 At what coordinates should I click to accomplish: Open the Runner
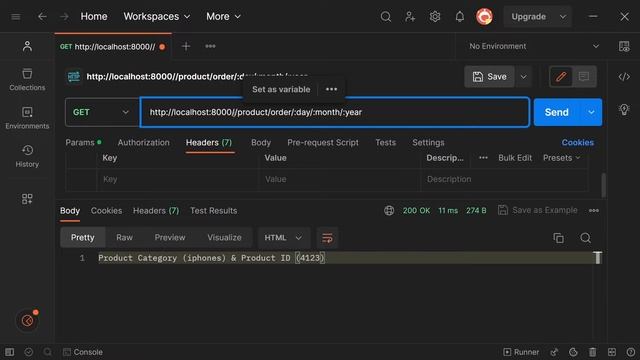click(521, 352)
